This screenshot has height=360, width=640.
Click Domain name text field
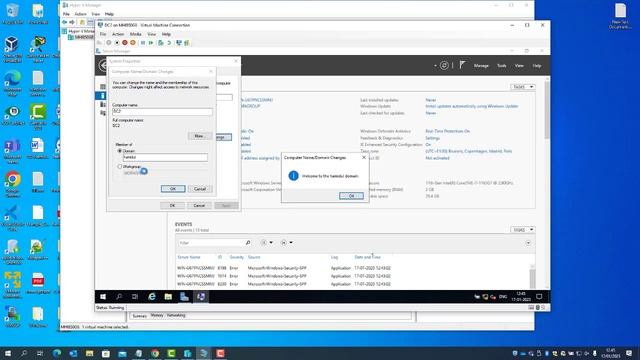point(165,157)
